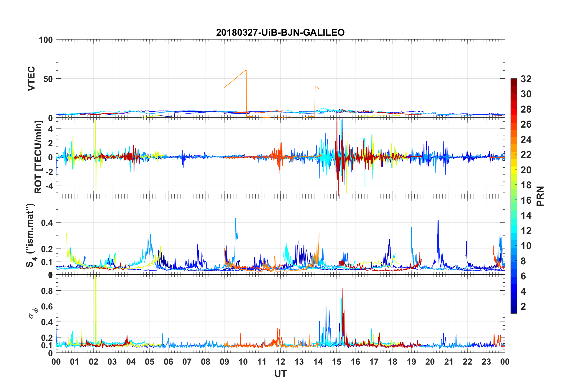Click VTEC axis tick label 50
This screenshot has height=392, width=561.
(48, 79)
